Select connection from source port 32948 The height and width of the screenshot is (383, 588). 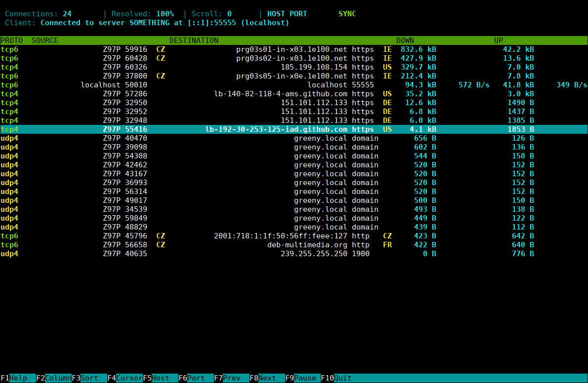click(x=294, y=120)
